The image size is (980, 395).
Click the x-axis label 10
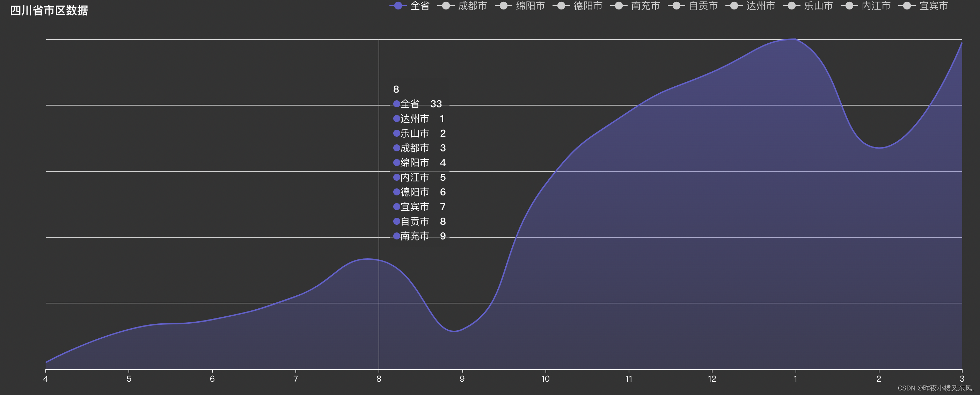[x=545, y=379]
